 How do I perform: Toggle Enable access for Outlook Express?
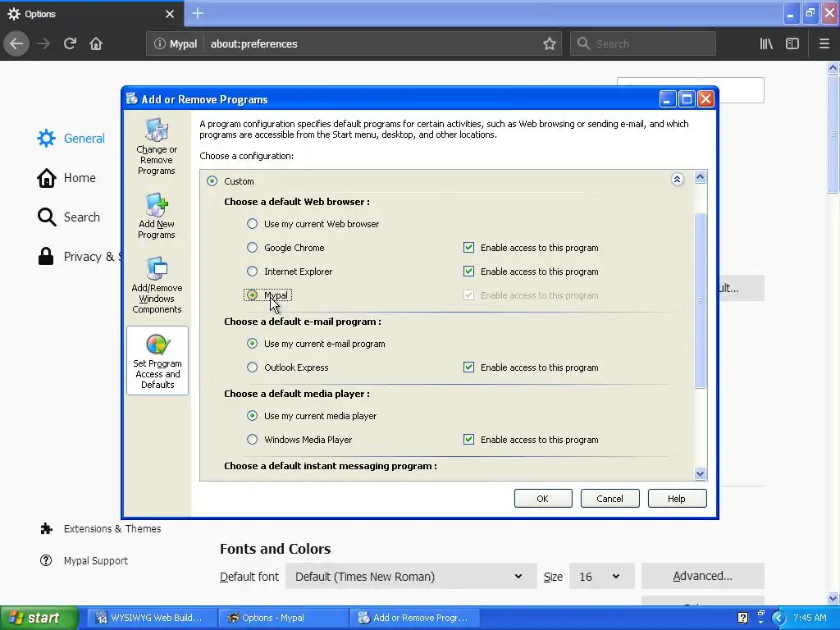pyautogui.click(x=468, y=367)
